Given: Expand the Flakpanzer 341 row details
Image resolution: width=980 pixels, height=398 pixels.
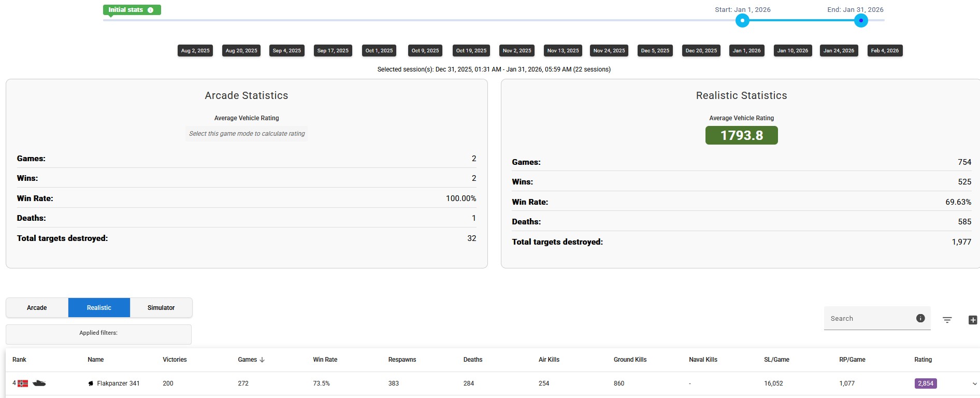Looking at the screenshot, I should (974, 384).
